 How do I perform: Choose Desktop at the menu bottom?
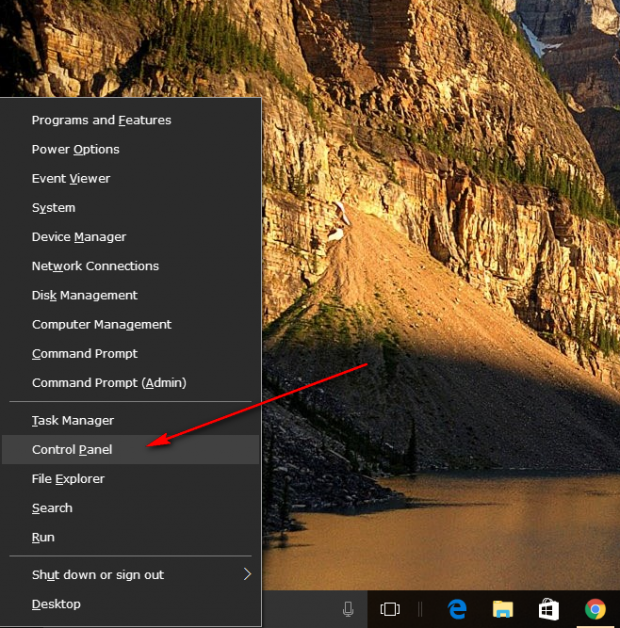click(x=56, y=604)
